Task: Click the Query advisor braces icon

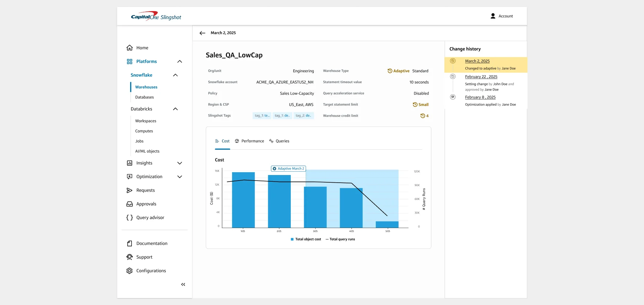Action: (x=129, y=218)
